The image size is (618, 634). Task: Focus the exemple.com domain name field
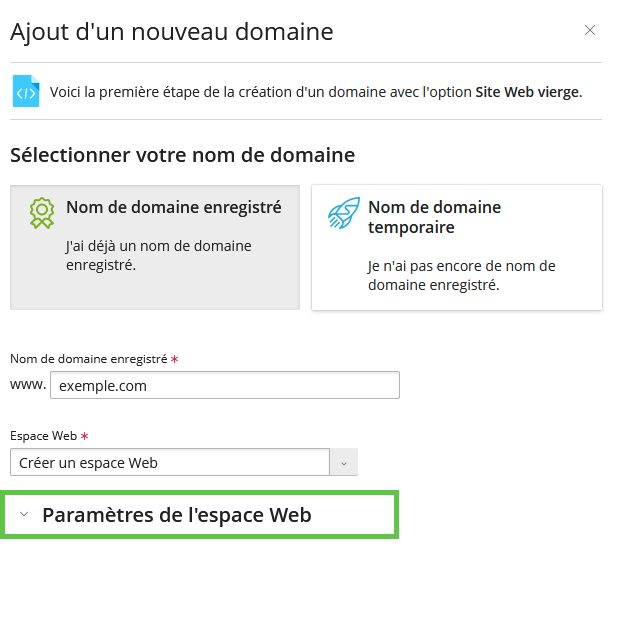(x=225, y=385)
